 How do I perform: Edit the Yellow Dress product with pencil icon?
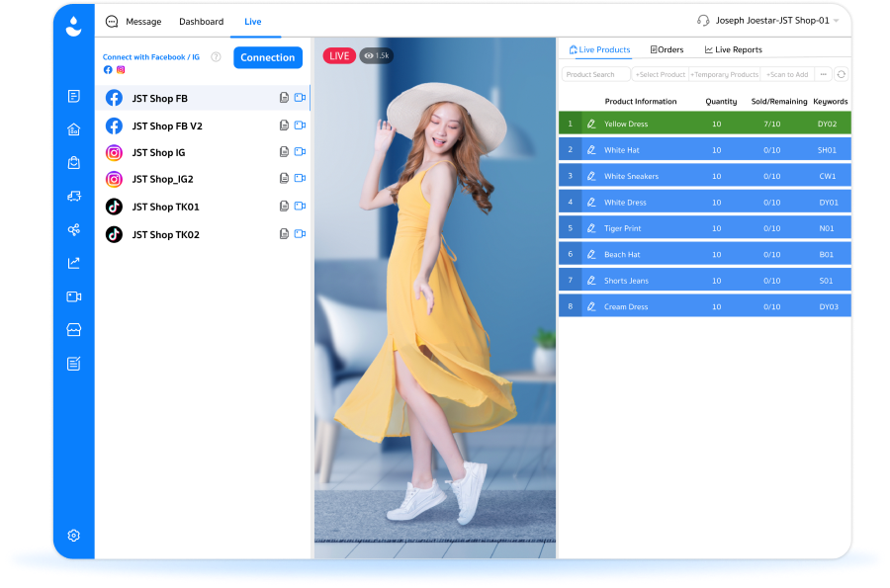coord(591,124)
